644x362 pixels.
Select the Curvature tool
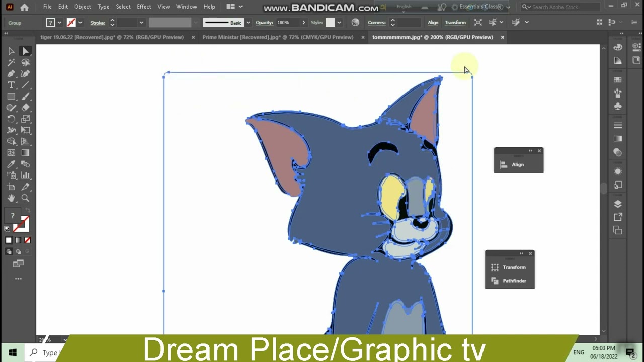[x=25, y=74]
